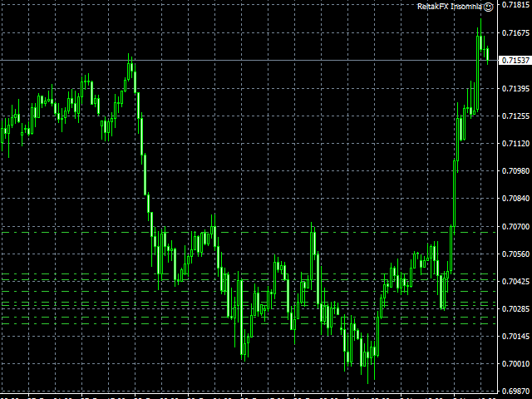532x399 pixels.
Task: Click the 0.70285 price scale label
Action: (515, 308)
